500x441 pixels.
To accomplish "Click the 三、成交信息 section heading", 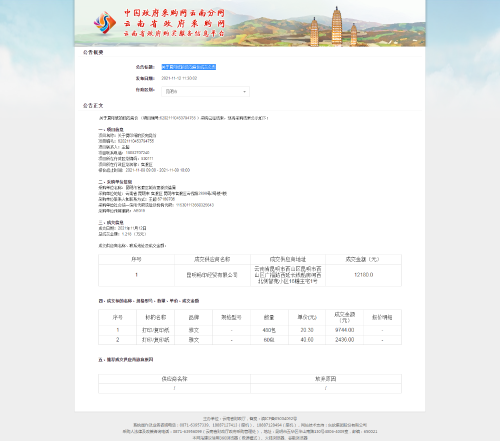I will [111, 222].
